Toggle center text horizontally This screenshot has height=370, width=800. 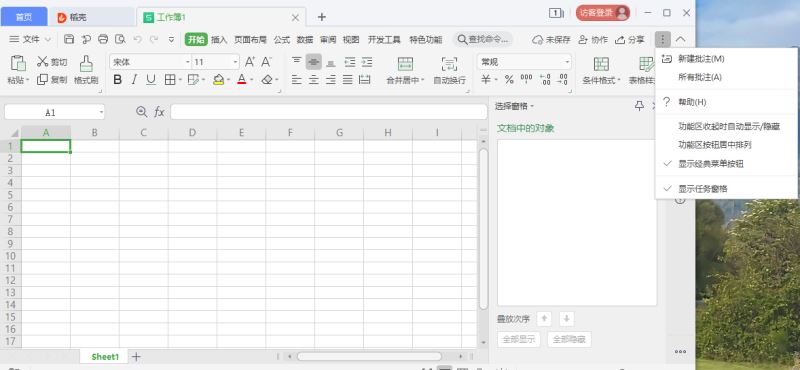coord(314,80)
